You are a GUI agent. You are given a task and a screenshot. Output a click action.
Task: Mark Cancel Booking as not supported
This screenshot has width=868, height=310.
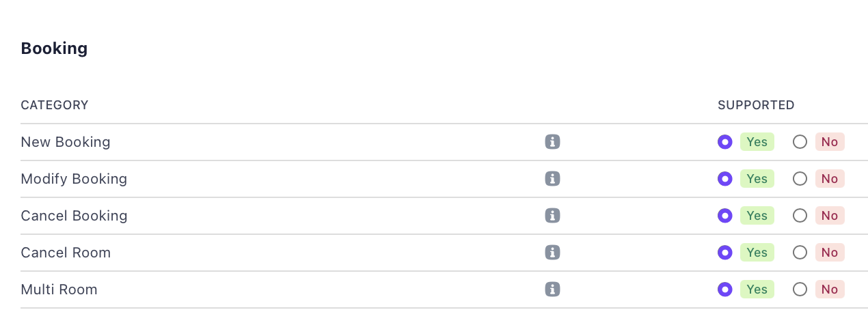800,216
